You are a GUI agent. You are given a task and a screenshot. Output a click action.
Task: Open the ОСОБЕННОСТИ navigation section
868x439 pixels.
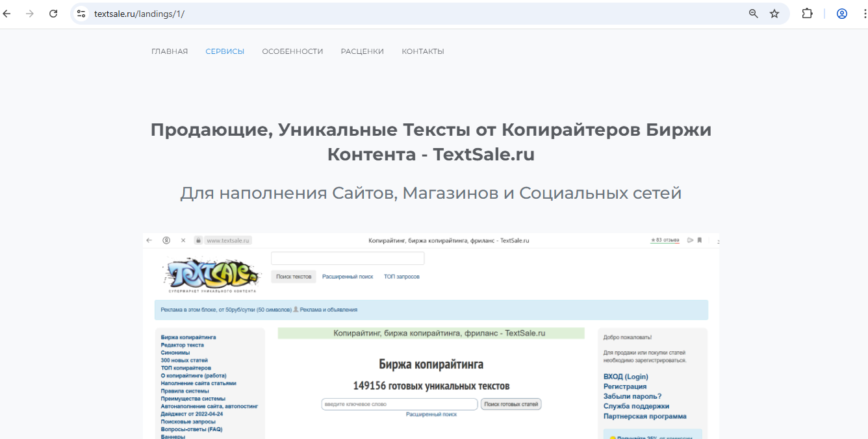(292, 51)
